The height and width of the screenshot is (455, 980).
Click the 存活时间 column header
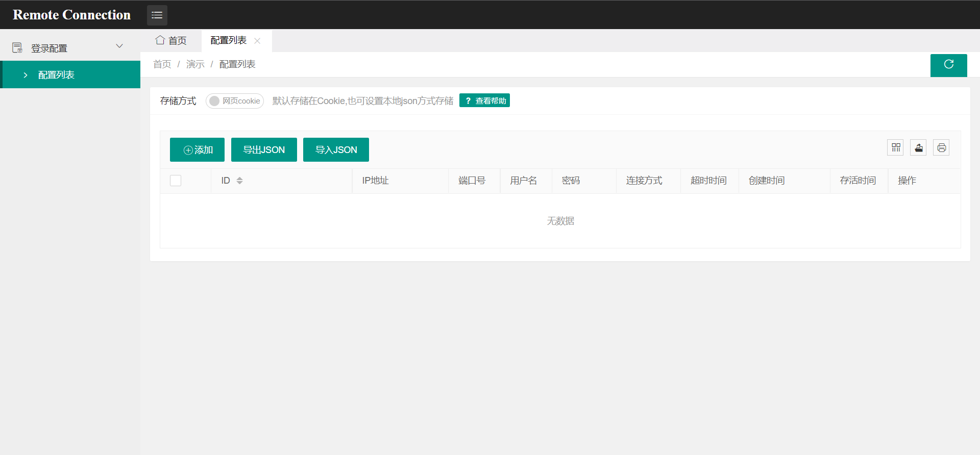858,181
